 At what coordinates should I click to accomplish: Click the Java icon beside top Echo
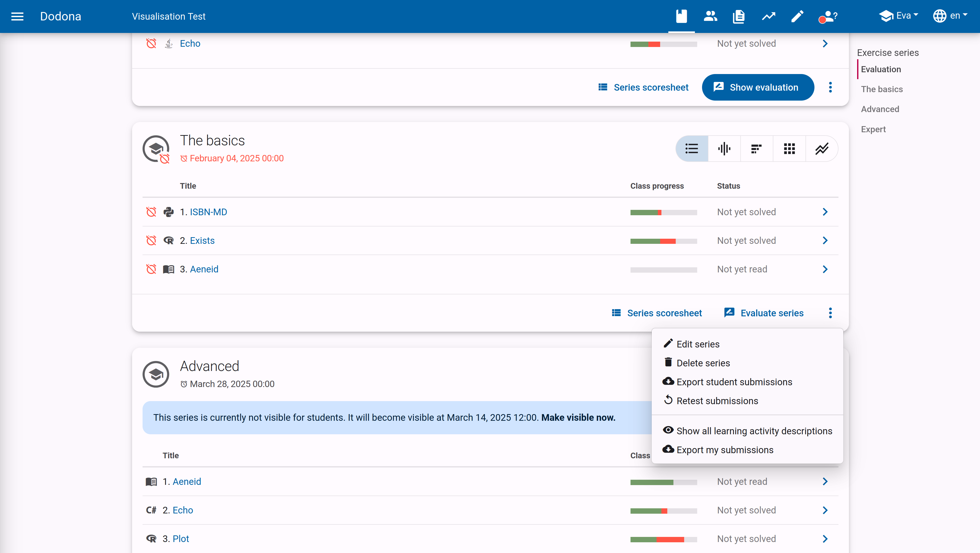coord(169,43)
